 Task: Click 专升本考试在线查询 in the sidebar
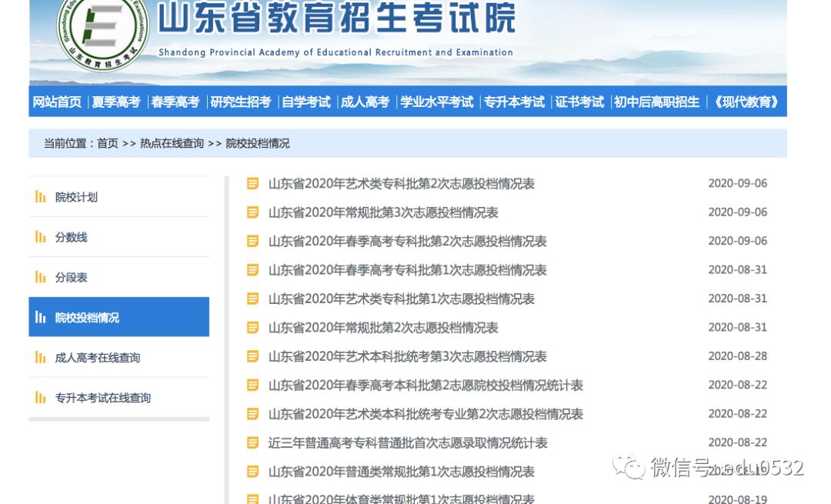102,397
